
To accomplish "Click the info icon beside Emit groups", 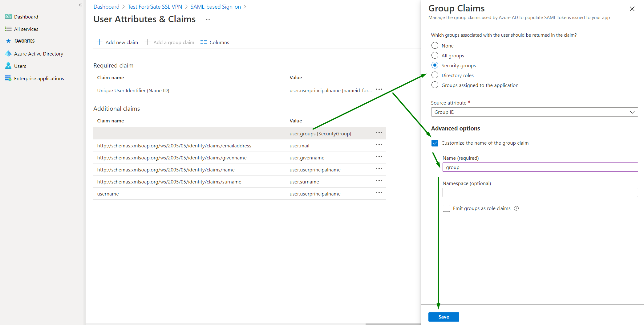I will [516, 208].
